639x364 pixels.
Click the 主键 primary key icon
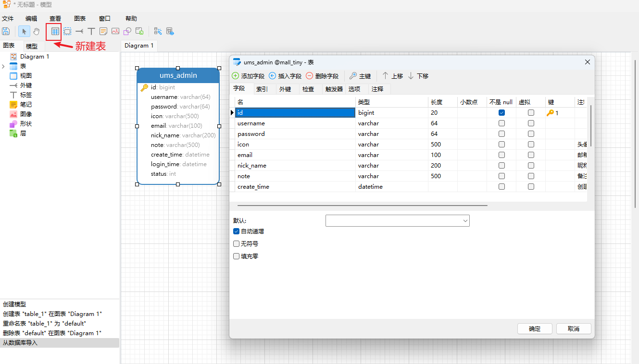[353, 76]
